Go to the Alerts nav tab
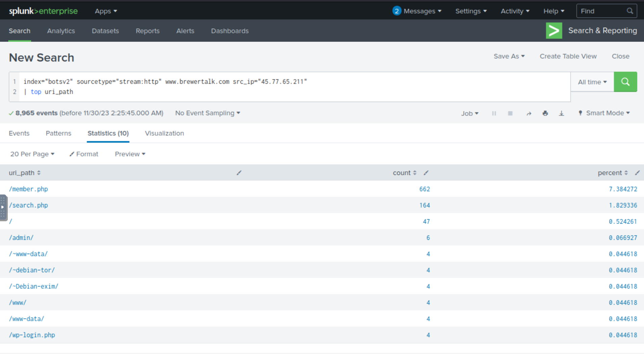Viewport: 644px width, 354px height. tap(185, 31)
